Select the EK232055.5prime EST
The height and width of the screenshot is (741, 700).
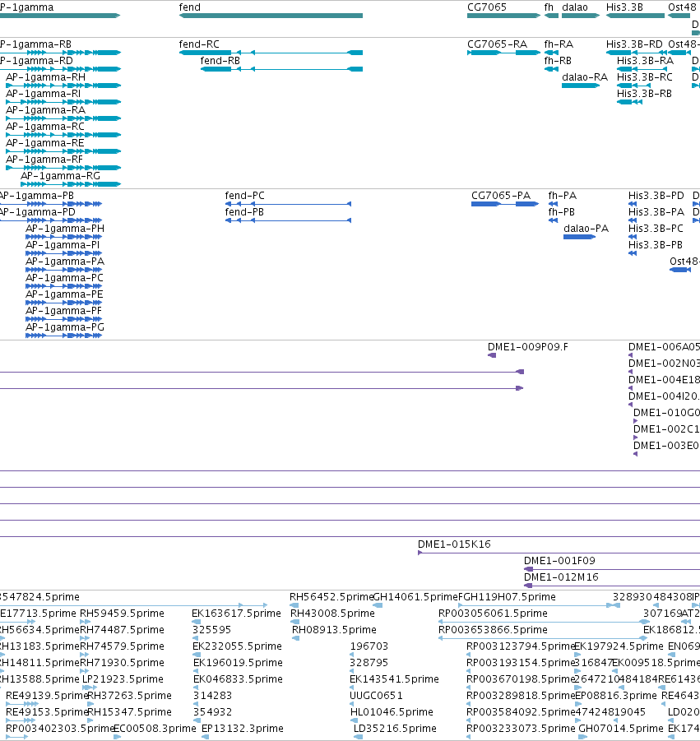196,655
